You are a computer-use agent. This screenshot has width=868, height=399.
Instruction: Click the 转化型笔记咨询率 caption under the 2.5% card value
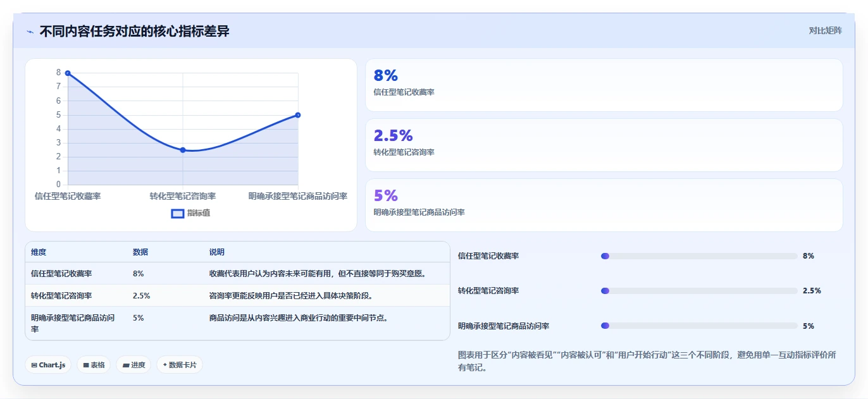click(x=404, y=152)
